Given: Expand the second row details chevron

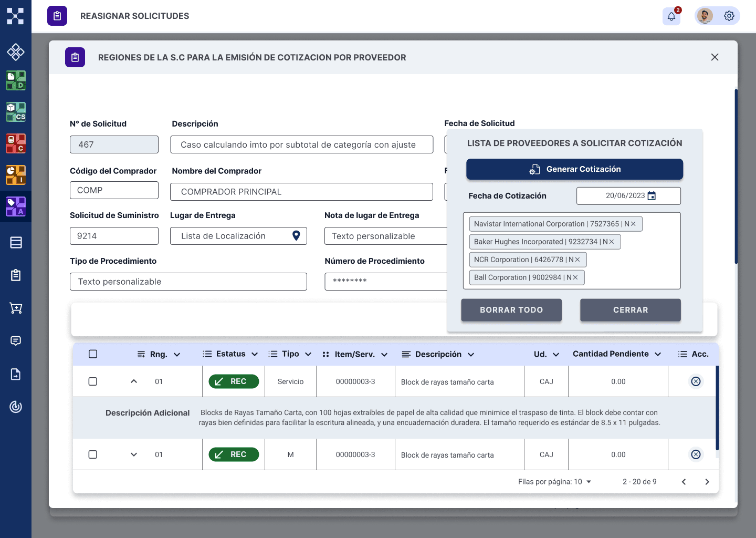Looking at the screenshot, I should [134, 454].
